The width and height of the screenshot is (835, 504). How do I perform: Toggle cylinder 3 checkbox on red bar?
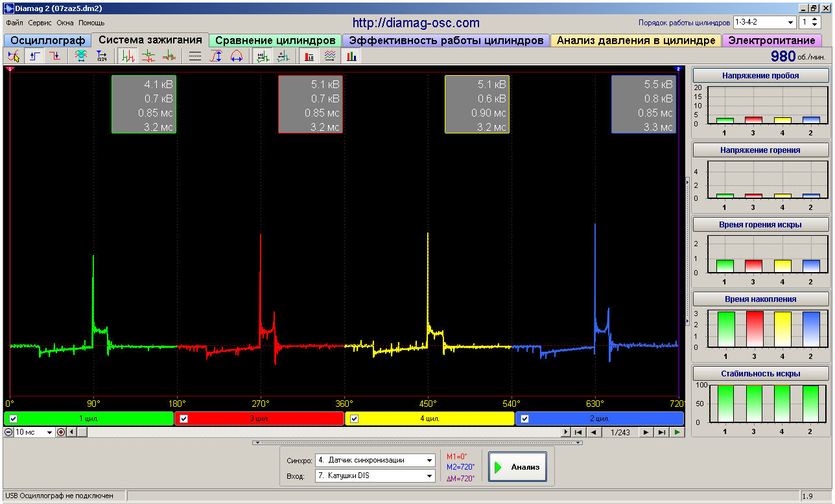pos(184,418)
